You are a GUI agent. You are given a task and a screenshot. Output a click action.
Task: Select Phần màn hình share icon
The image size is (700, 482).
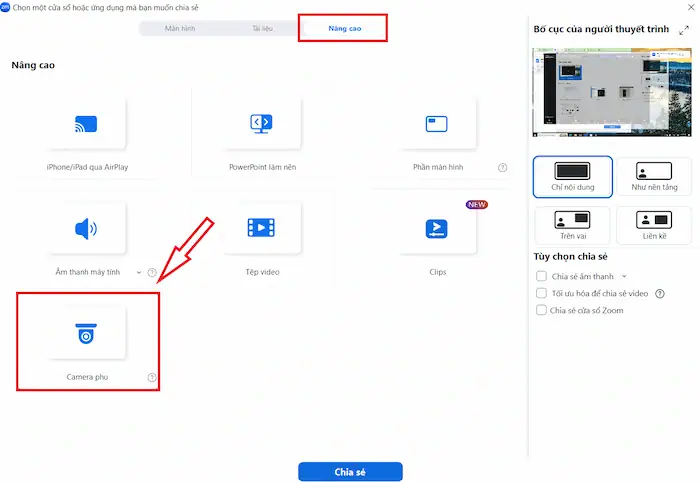pyautogui.click(x=436, y=124)
